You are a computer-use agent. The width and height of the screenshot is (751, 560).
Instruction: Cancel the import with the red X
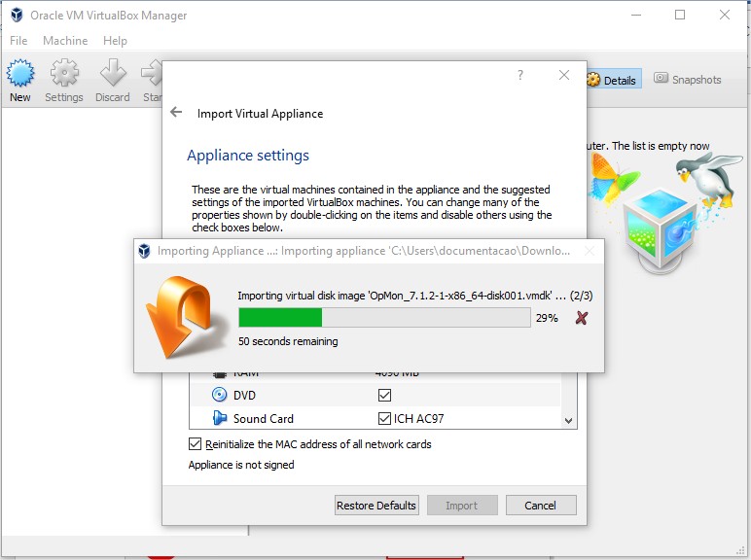tap(582, 318)
